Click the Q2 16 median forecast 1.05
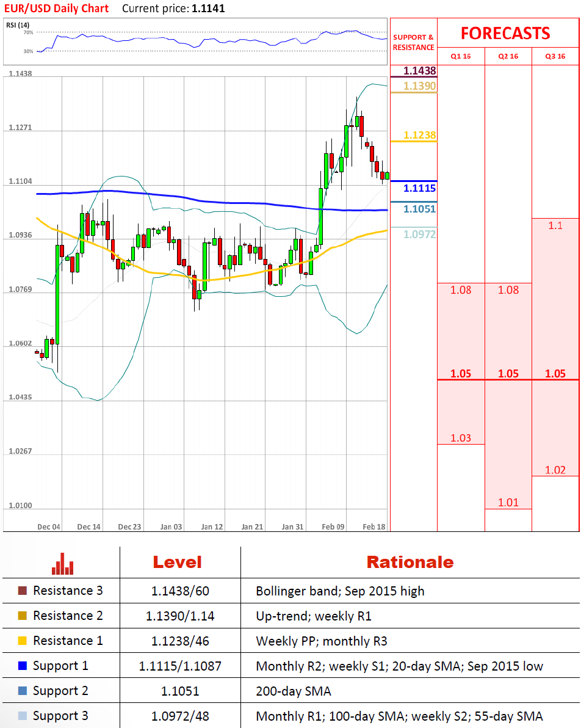581x728 pixels. 508,374
